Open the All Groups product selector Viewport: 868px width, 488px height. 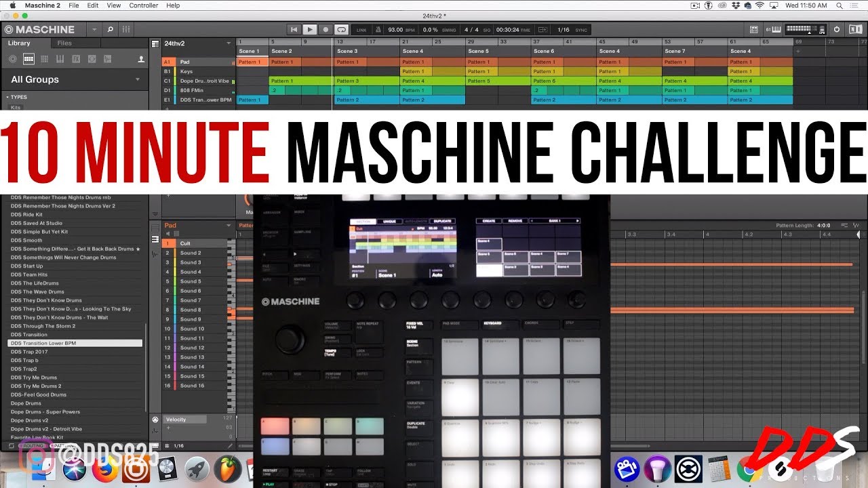[x=75, y=79]
